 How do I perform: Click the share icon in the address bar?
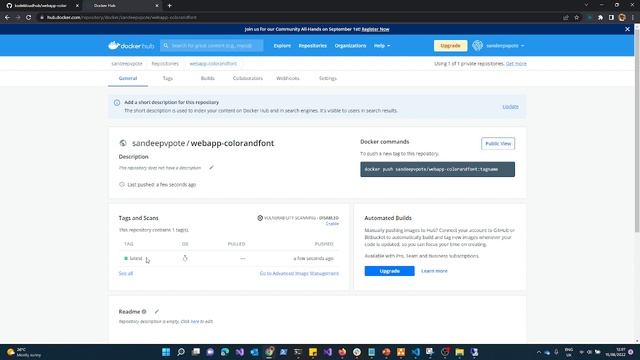coord(566,18)
